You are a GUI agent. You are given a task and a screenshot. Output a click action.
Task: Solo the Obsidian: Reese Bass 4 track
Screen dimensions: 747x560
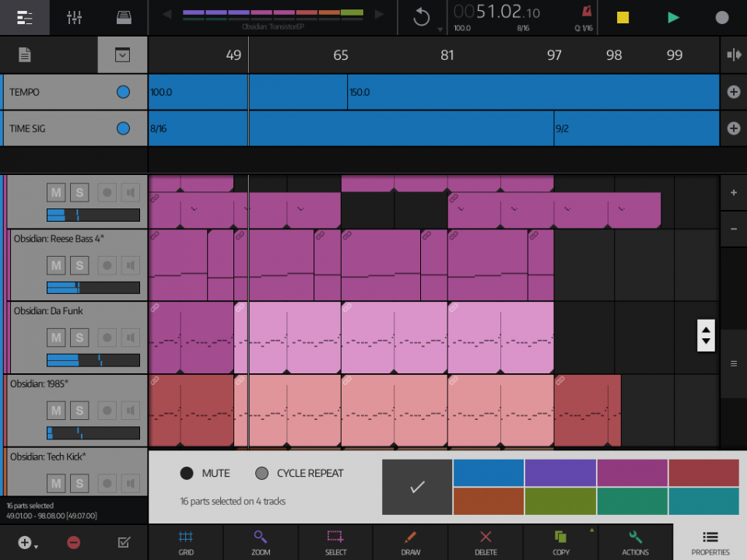tap(80, 264)
